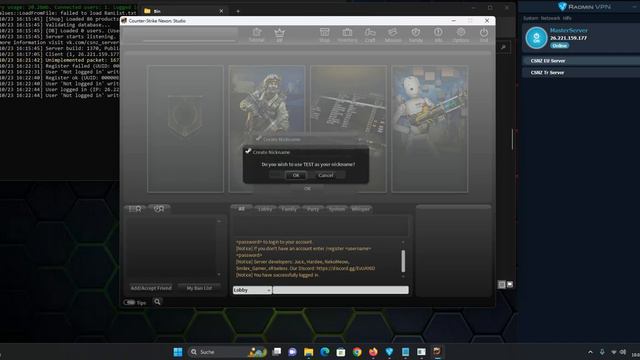640x360 pixels.
Task: Open the VIP crown icon
Action: tap(280, 35)
